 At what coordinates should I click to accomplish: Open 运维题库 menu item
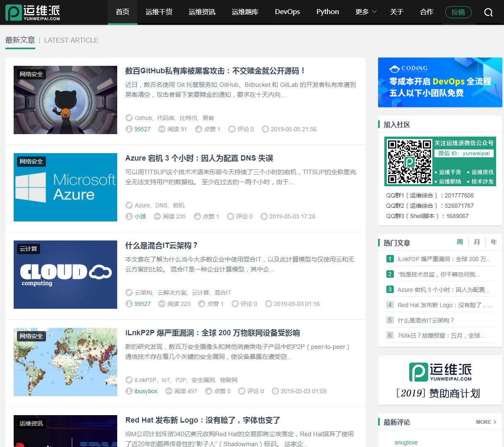[x=245, y=12]
